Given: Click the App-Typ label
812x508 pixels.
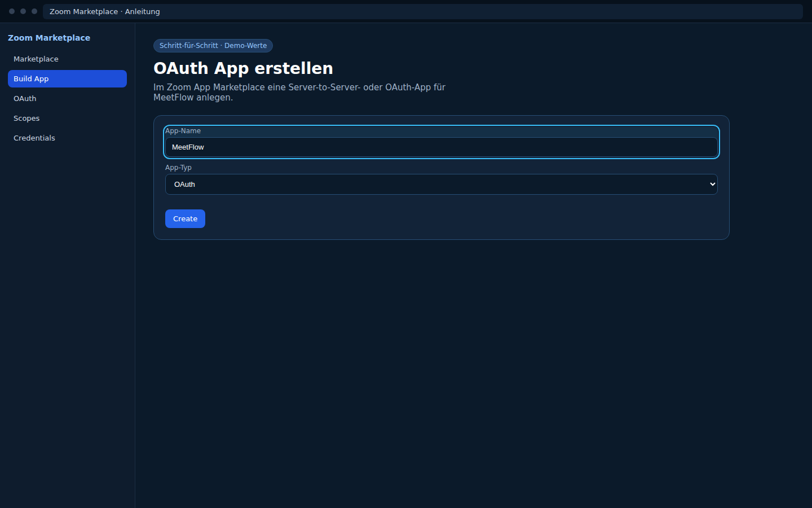Looking at the screenshot, I should point(178,168).
